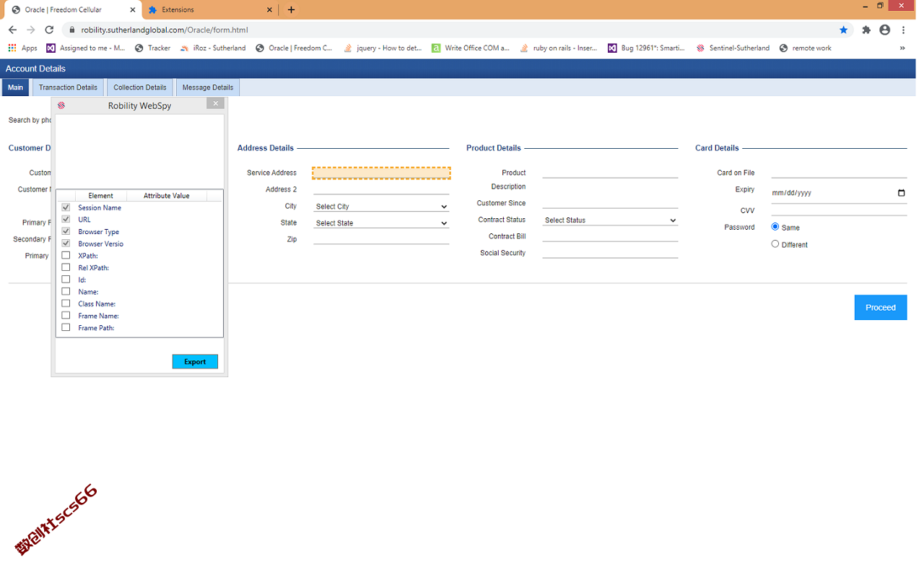The image size is (924, 578).
Task: Click the Card on File field
Action: tap(839, 173)
